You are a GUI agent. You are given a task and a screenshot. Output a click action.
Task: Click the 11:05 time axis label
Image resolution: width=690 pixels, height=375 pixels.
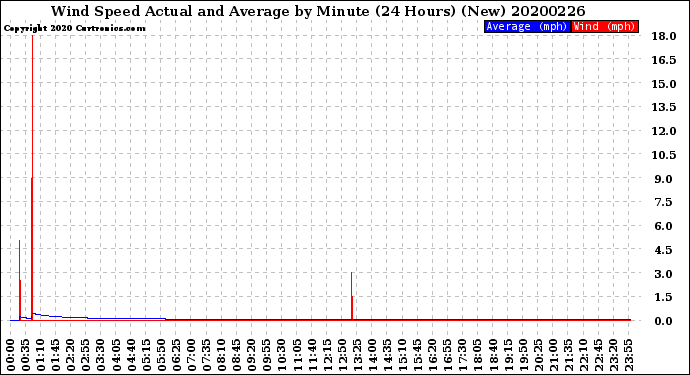coord(297,355)
